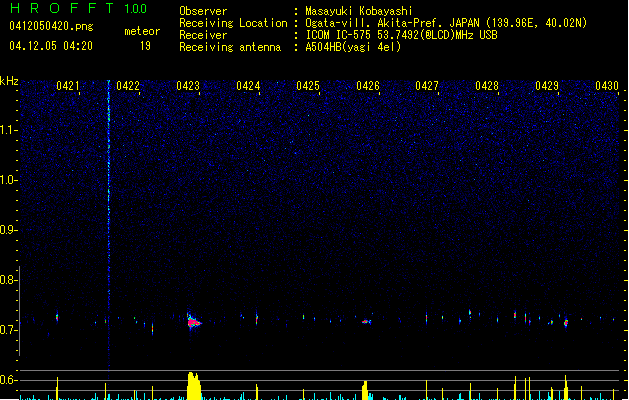Click the HROFFT title text
629x400 pixels.
click(56, 9)
